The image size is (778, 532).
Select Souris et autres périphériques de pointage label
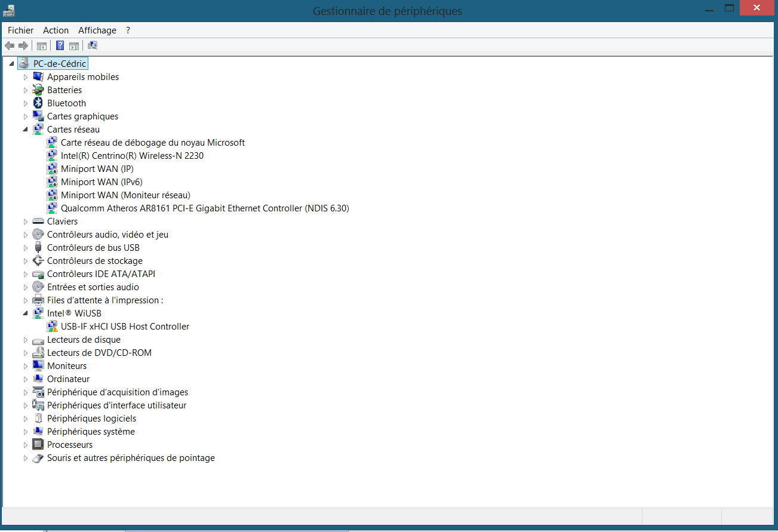[x=131, y=458]
